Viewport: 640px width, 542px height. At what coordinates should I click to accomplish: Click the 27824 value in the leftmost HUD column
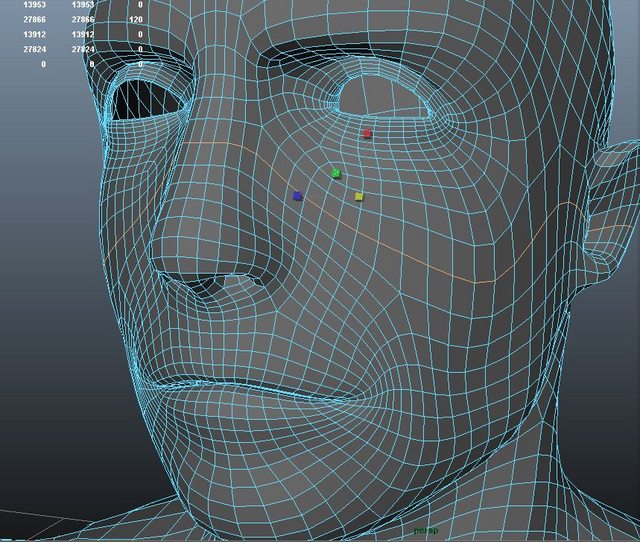[34, 49]
